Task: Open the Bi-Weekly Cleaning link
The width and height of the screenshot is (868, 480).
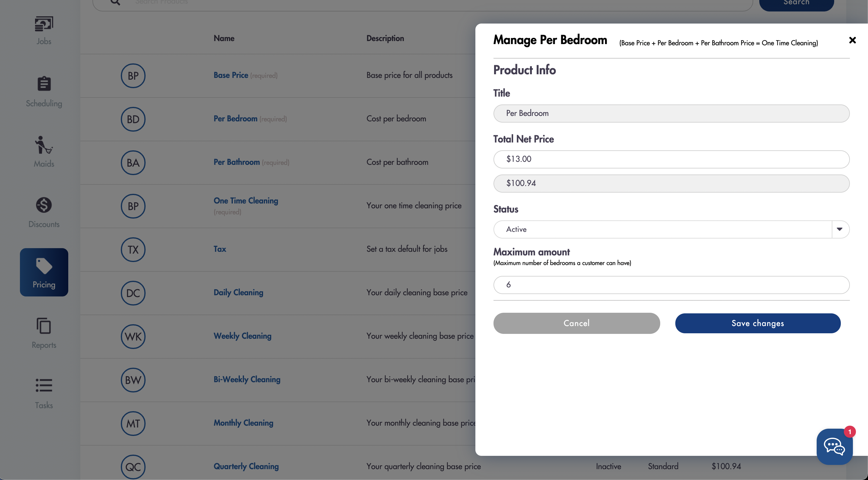Action: pos(247,379)
